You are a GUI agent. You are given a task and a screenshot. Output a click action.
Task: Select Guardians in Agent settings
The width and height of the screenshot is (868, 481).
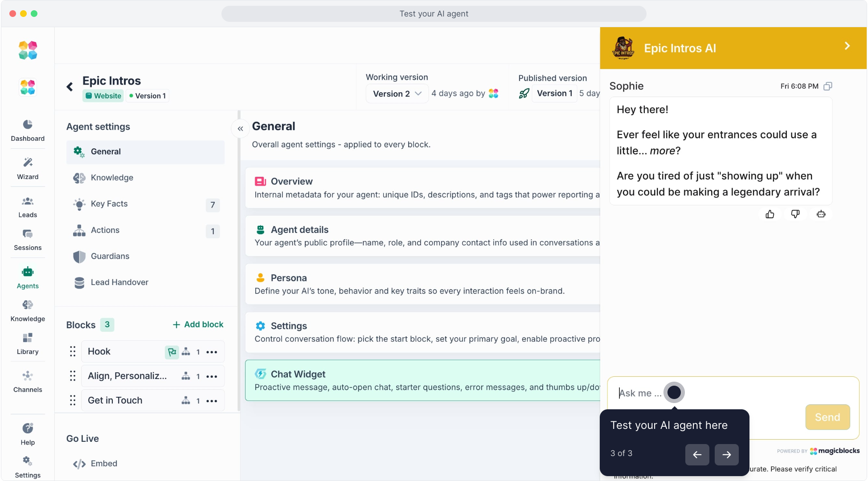tap(110, 256)
